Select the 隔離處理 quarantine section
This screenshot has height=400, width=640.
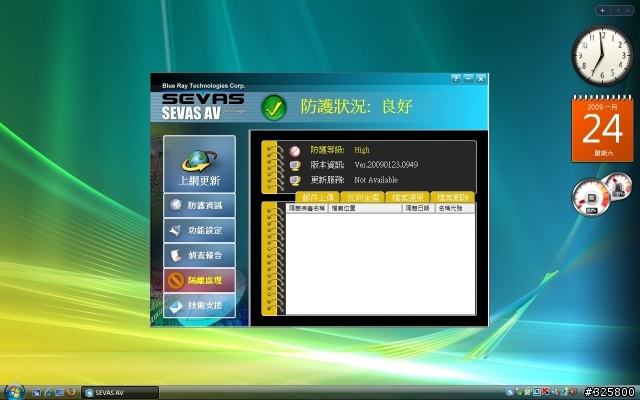coord(199,280)
